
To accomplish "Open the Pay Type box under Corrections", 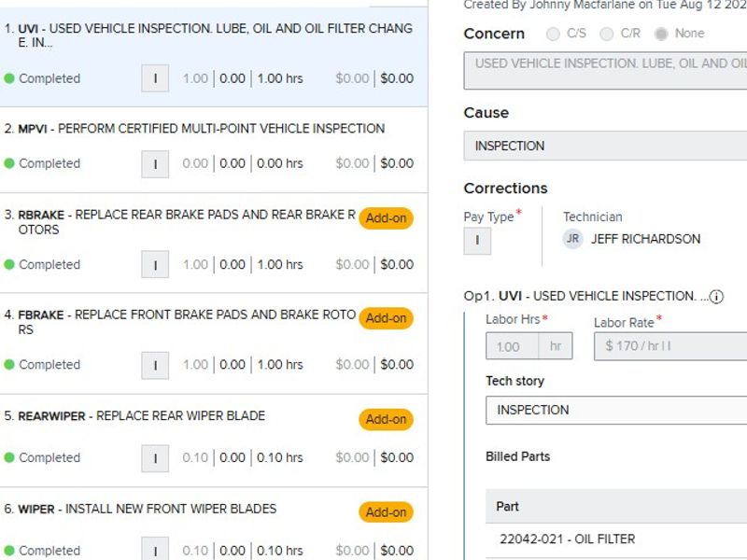I will coord(477,241).
